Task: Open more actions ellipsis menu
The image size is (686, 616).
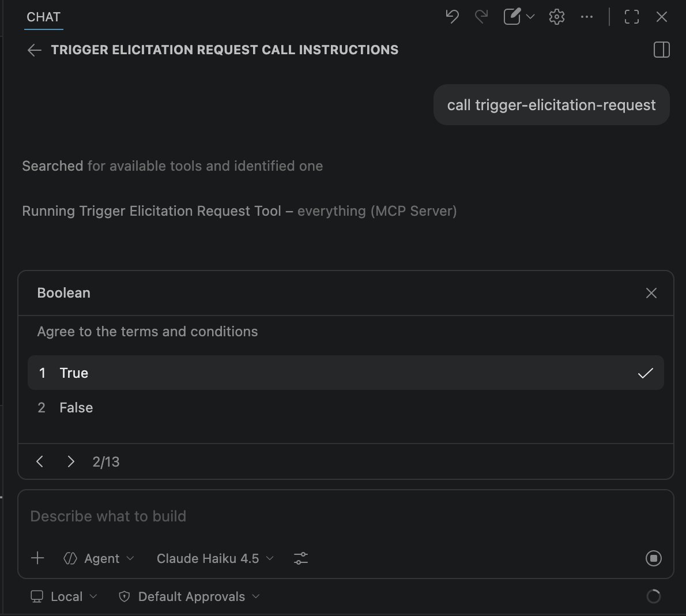Action: pyautogui.click(x=587, y=17)
